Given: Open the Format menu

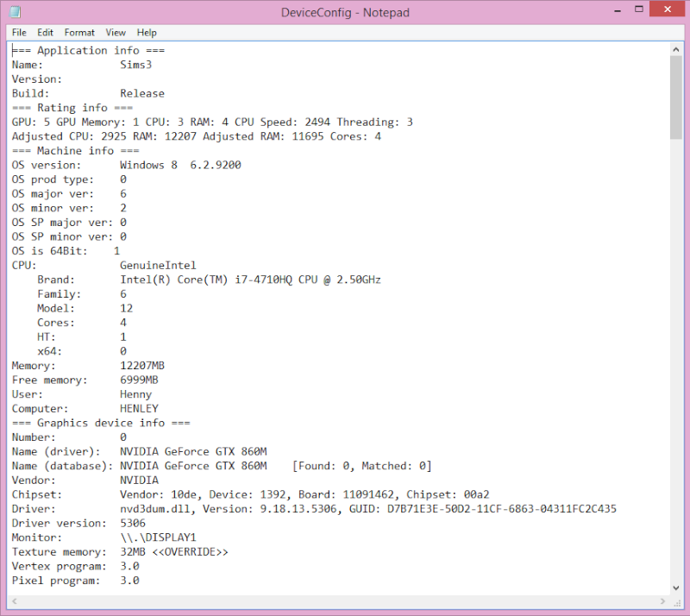Looking at the screenshot, I should (79, 33).
